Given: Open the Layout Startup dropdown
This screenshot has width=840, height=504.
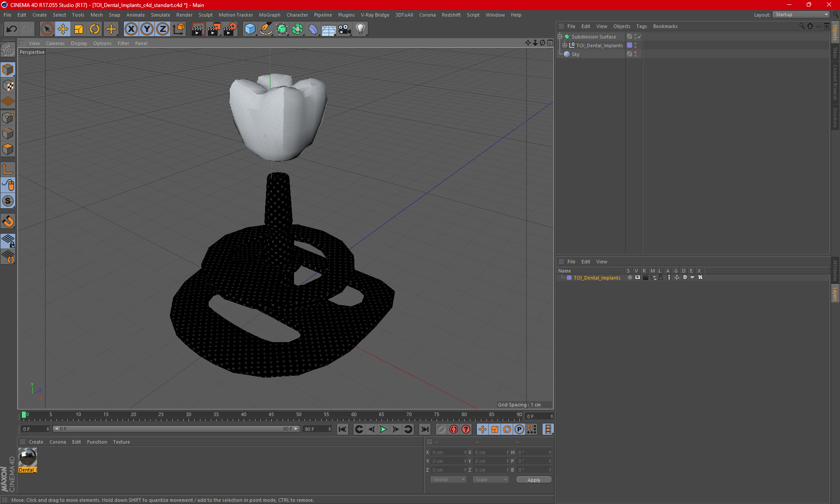Looking at the screenshot, I should coord(801,14).
